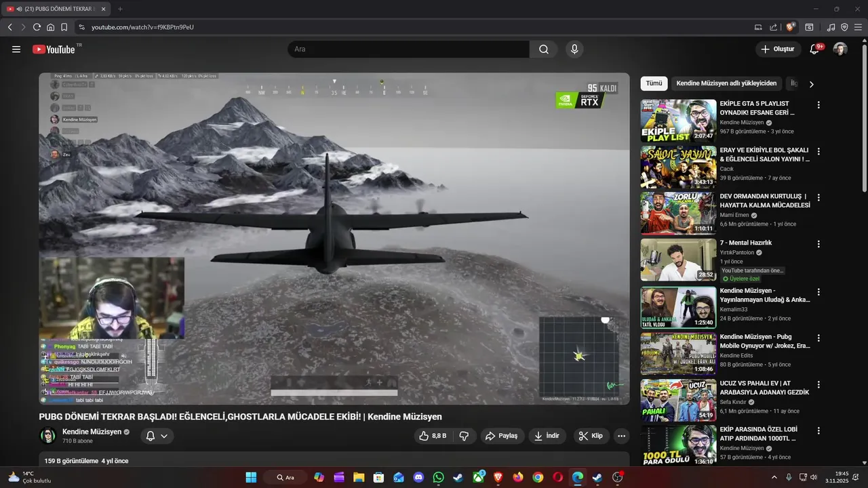This screenshot has width=868, height=488.
Task: Open the notifications bell with 9+ badge
Action: coord(815,49)
